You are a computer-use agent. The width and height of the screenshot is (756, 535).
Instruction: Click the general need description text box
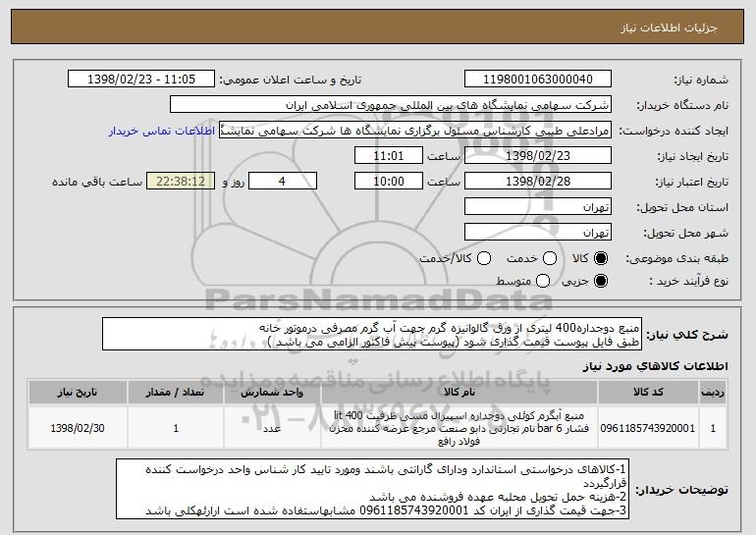pos(372,334)
